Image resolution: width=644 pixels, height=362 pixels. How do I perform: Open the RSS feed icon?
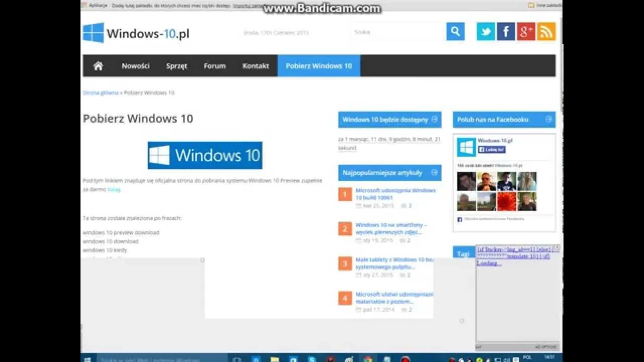coord(546,32)
